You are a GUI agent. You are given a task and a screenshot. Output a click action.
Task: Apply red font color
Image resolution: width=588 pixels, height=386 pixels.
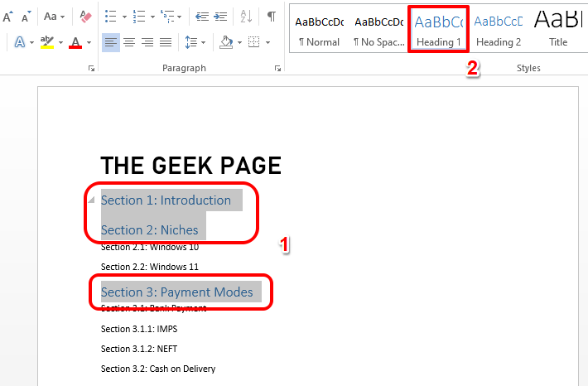click(75, 42)
